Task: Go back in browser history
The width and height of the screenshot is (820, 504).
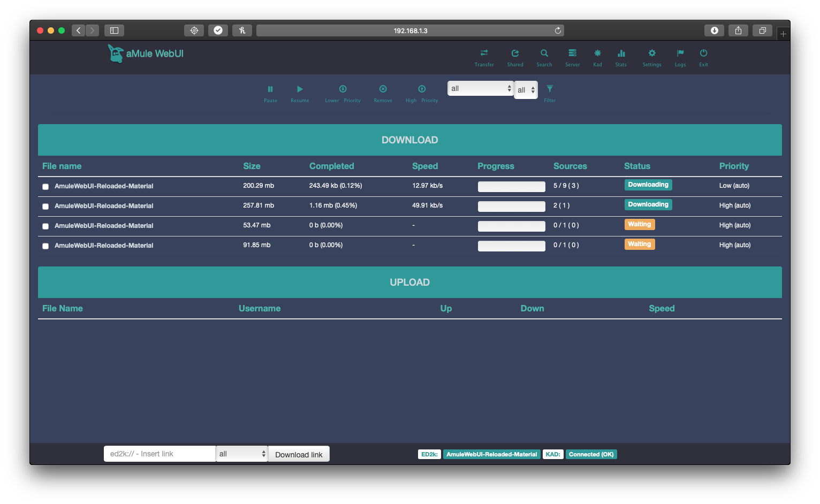Action: [79, 30]
